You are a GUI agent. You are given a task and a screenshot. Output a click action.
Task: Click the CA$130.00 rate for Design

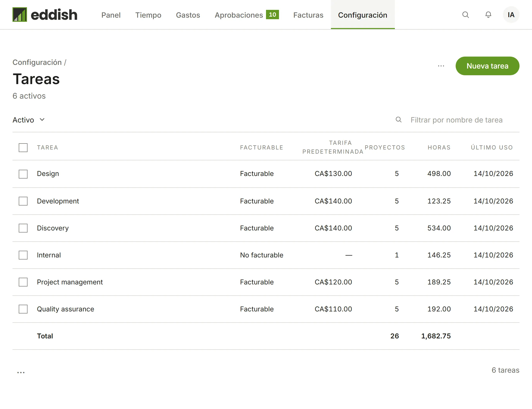coord(333,174)
